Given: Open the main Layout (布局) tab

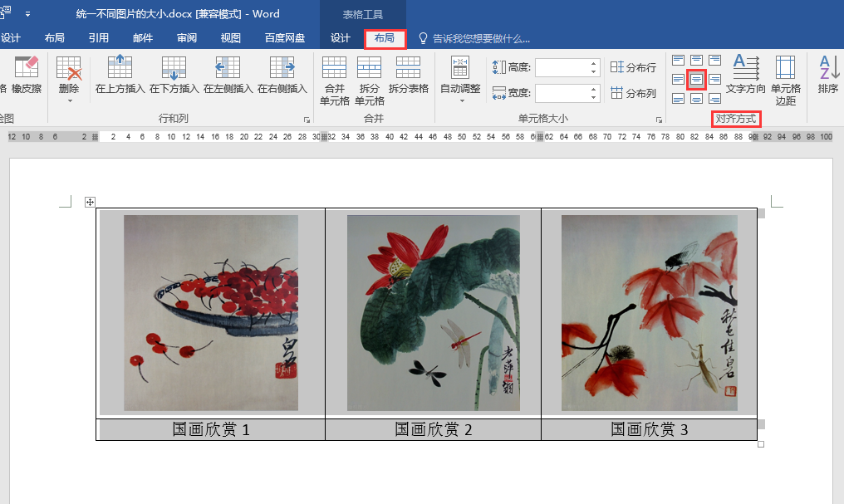Looking at the screenshot, I should 54,38.
